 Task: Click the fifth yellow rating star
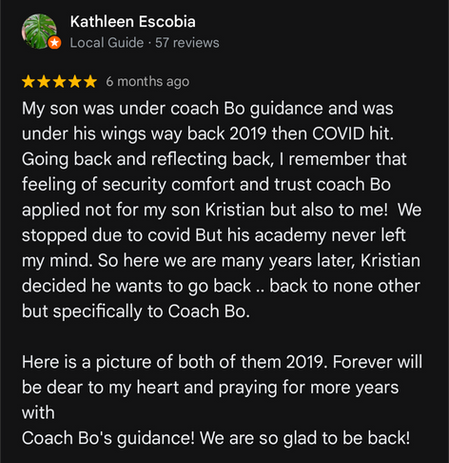(90, 81)
